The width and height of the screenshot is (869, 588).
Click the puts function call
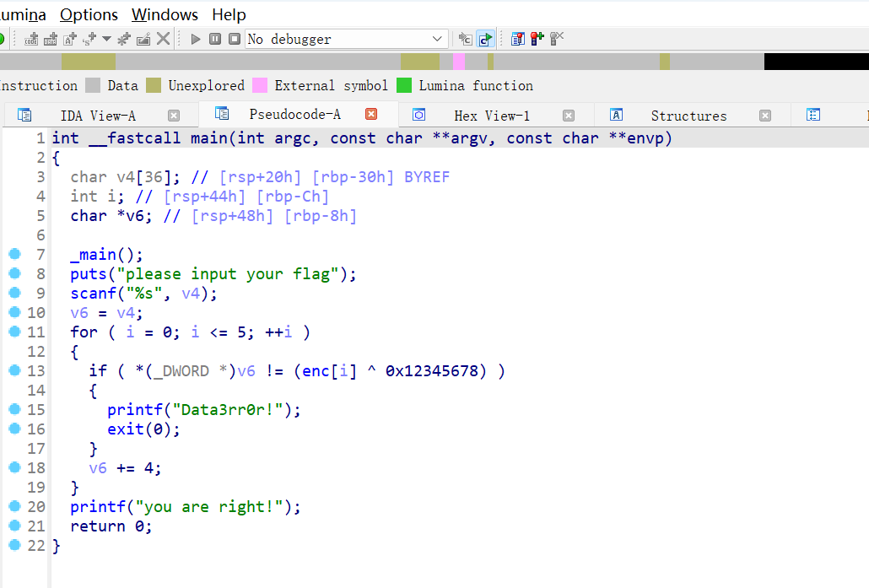point(88,274)
